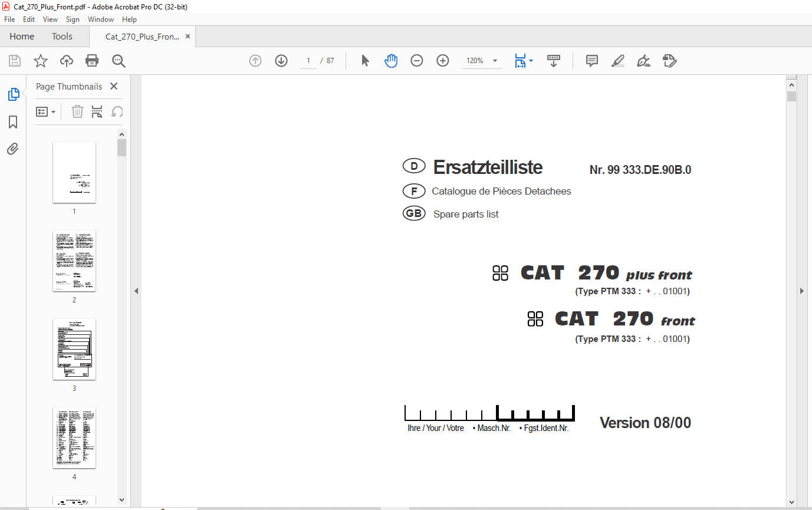The image size is (812, 510).
Task: Collapse the left navigation pane arrow
Action: [136, 291]
